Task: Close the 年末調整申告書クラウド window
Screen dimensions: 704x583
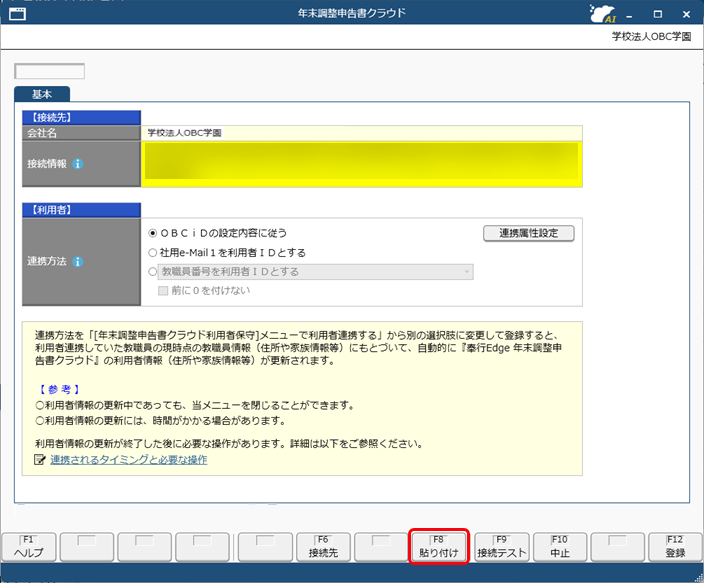Action: point(686,14)
